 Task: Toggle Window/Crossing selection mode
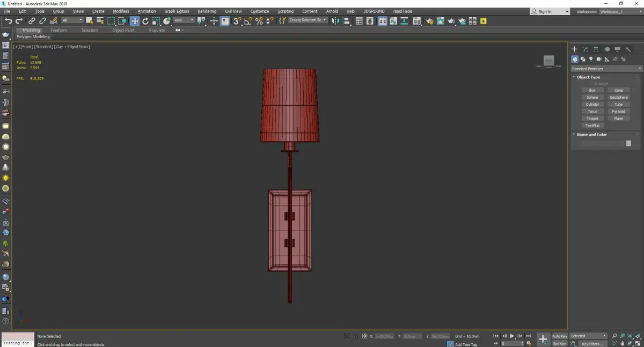[122, 21]
